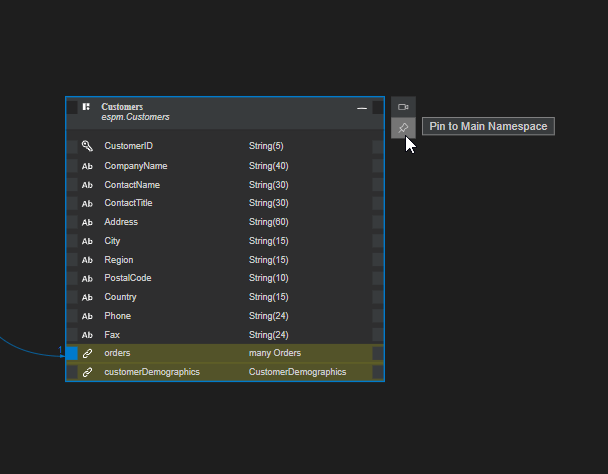Click the Ab icon beside PostalCode
The image size is (608, 474).
pyautogui.click(x=87, y=279)
